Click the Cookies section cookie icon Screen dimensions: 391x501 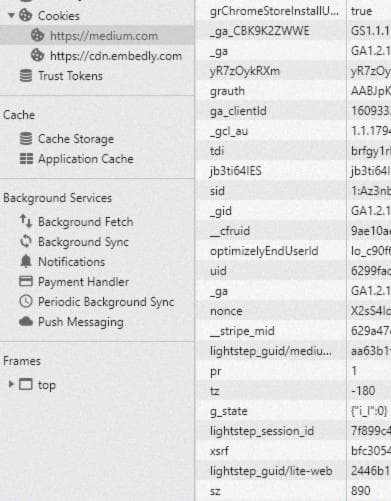click(x=26, y=15)
